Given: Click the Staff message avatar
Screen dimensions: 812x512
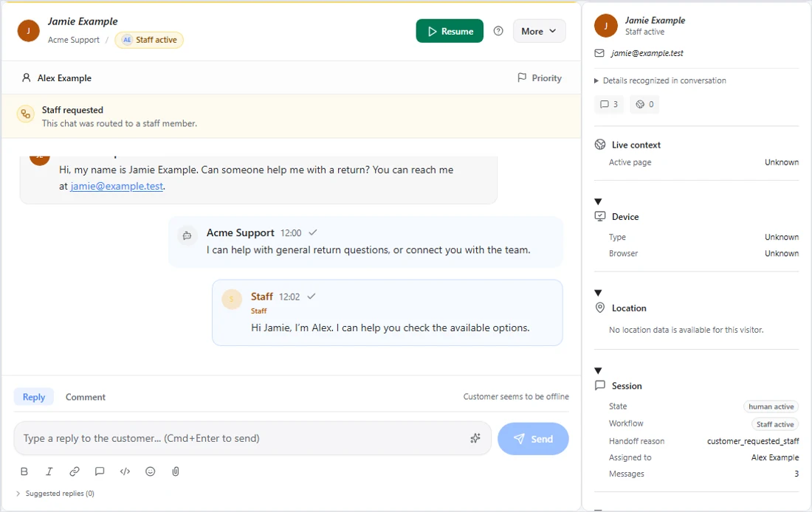Looking at the screenshot, I should coord(232,299).
